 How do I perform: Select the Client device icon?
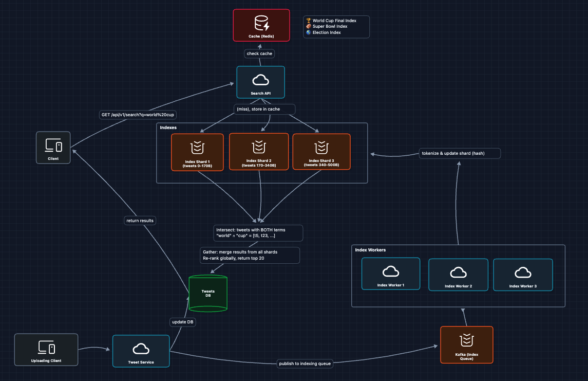click(53, 146)
